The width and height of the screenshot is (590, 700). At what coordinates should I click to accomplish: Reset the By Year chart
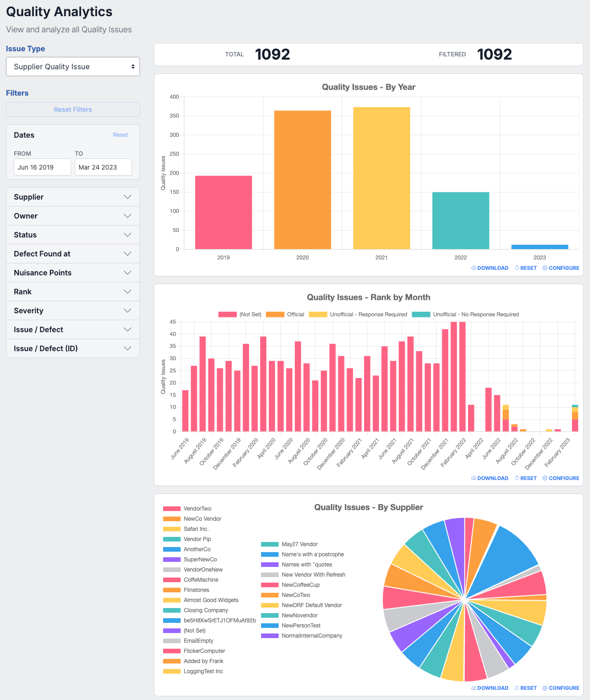(526, 268)
